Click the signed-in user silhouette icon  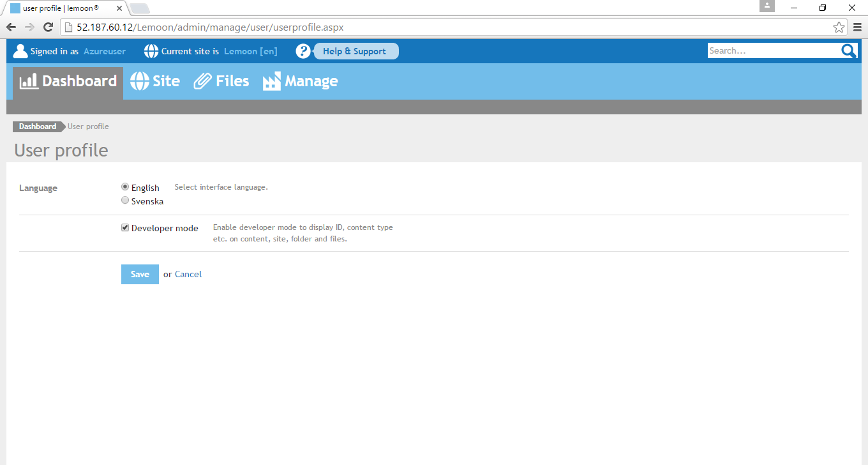tap(20, 51)
